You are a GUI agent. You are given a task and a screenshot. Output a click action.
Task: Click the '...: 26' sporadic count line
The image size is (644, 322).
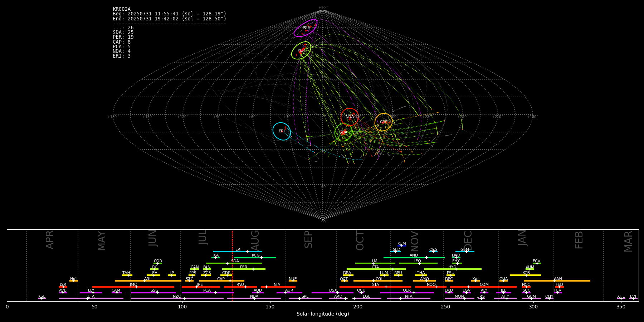123,28
